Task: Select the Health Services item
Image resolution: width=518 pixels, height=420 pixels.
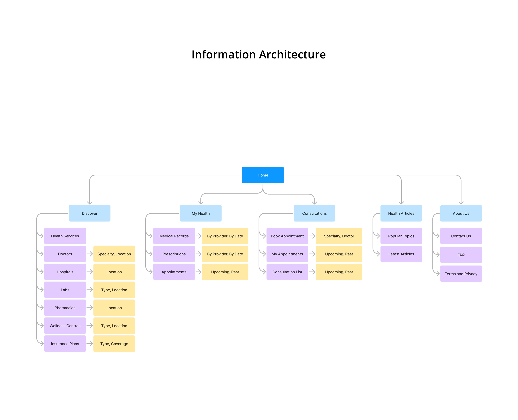Action: [x=65, y=236]
